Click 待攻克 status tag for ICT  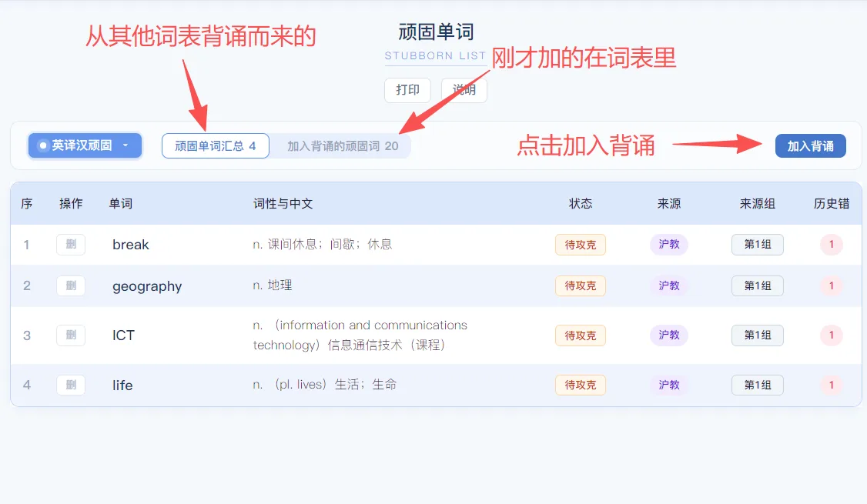point(581,335)
